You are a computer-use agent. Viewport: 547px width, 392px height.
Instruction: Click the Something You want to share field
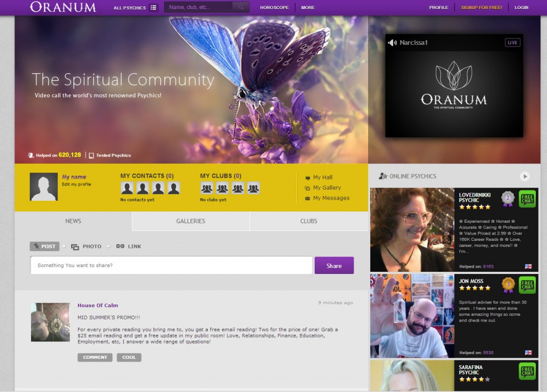click(171, 265)
